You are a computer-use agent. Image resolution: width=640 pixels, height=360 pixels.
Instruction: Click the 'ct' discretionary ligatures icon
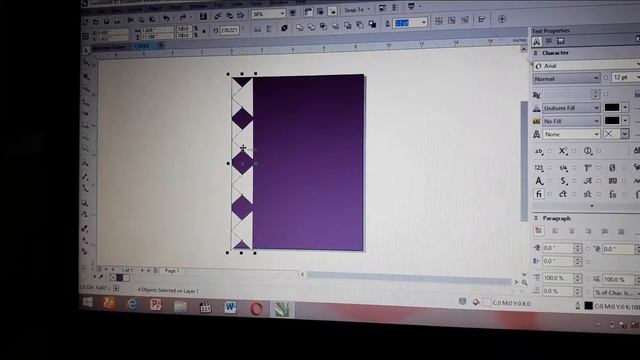tap(563, 194)
